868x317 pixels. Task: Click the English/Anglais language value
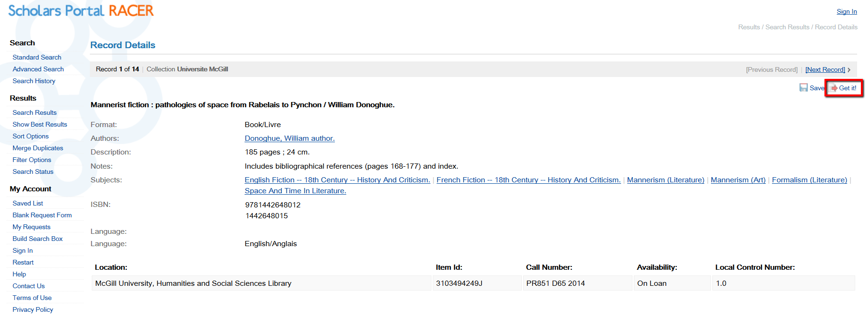[271, 244]
